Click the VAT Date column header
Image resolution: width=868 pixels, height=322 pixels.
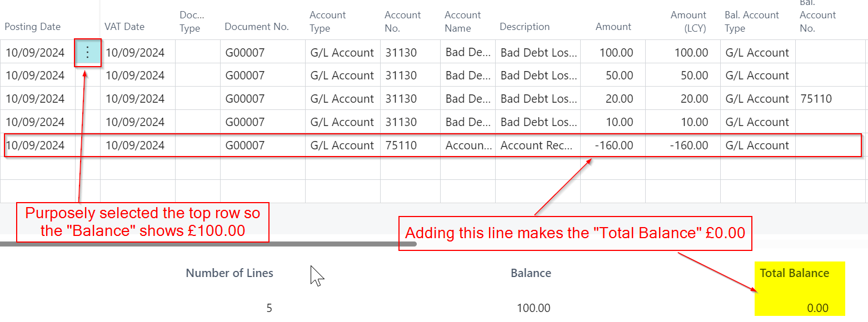[124, 27]
